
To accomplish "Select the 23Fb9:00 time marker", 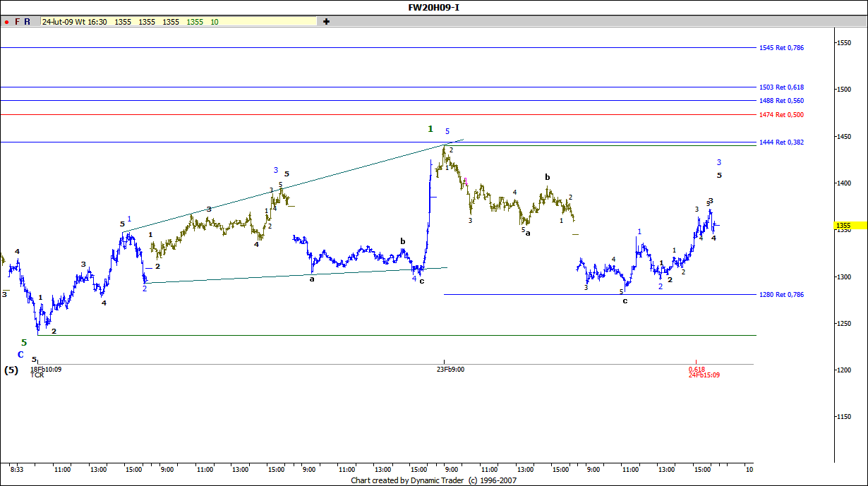I will 450,369.
